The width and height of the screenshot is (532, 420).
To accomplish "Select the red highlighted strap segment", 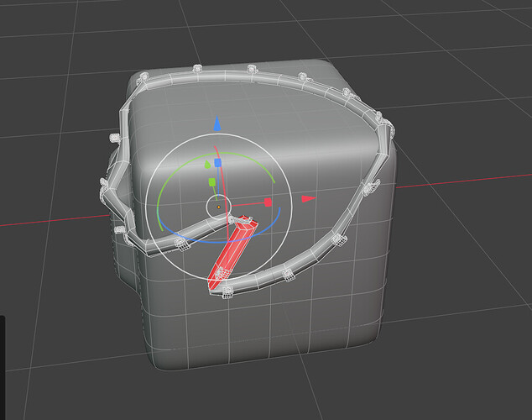I will pyautogui.click(x=232, y=253).
